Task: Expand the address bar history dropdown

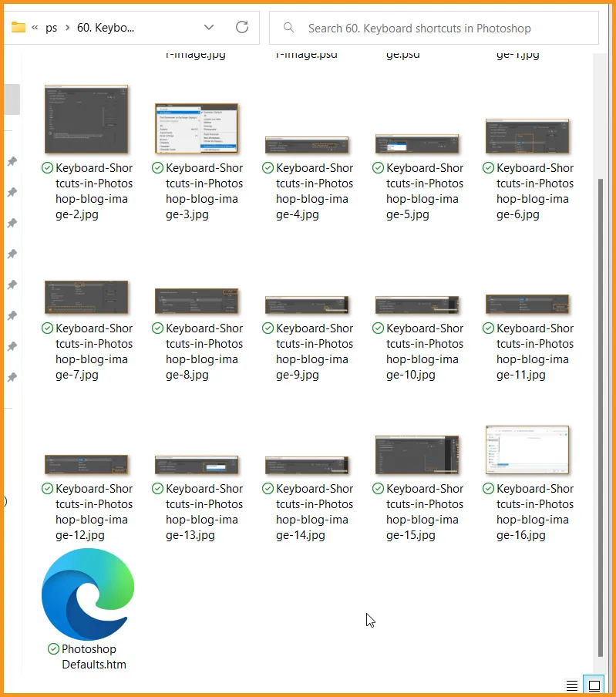Action: coord(209,28)
